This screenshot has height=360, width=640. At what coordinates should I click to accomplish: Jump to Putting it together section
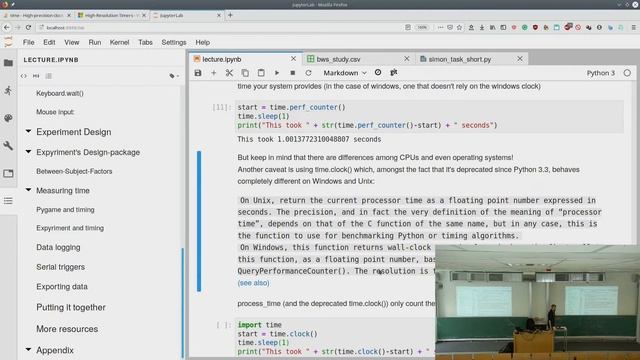(71, 307)
